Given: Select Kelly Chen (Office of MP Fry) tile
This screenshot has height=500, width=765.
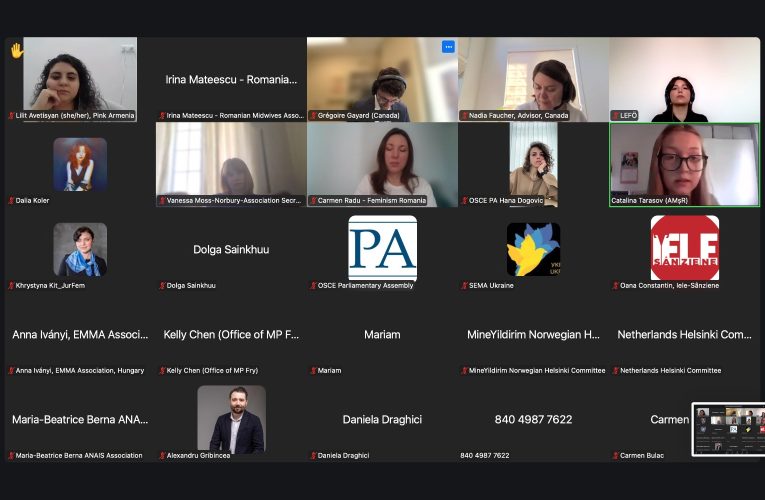Looking at the screenshot, I should [x=231, y=335].
